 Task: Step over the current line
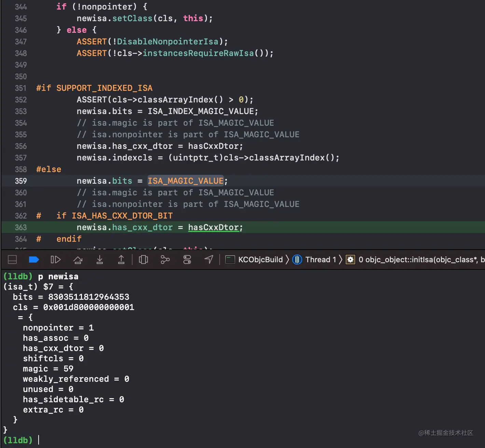tap(78, 260)
